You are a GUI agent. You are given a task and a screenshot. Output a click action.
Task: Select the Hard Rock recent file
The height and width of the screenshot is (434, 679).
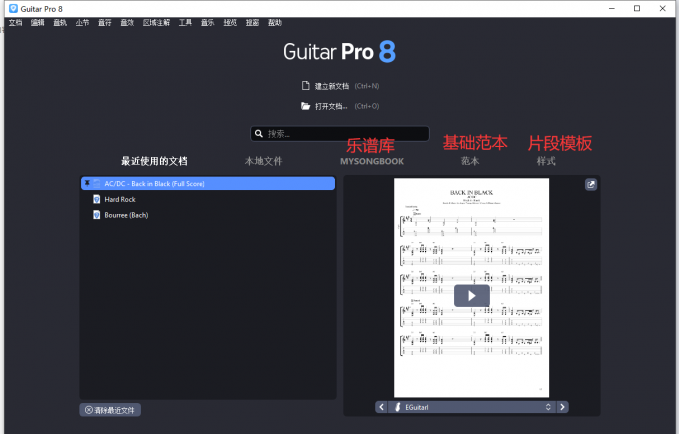[208, 199]
